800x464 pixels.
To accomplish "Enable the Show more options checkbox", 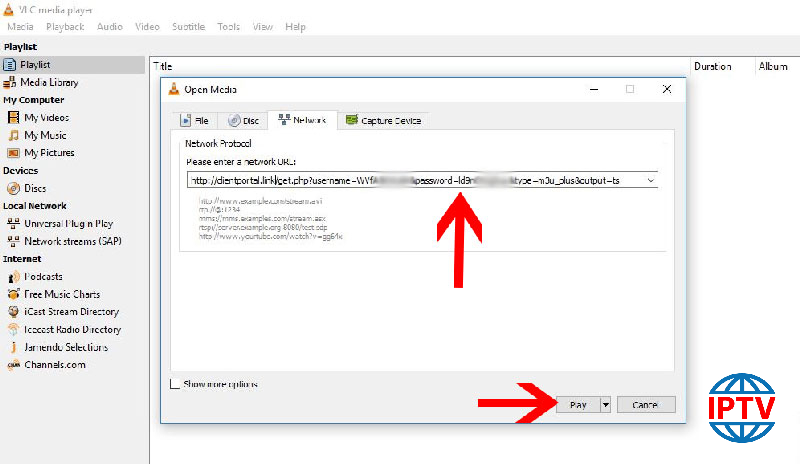I will [x=176, y=384].
